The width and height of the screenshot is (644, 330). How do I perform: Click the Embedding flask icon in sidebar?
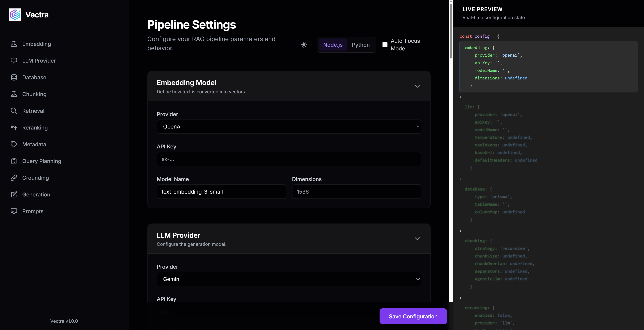coord(14,44)
